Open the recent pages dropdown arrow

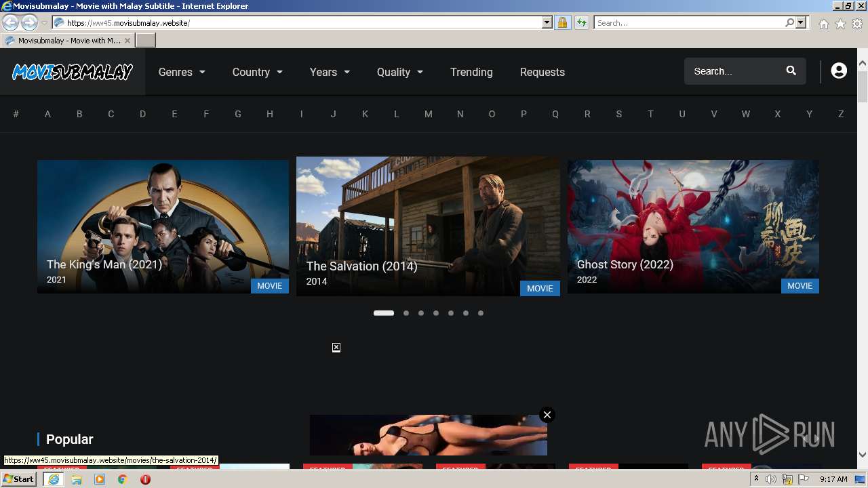pos(44,23)
